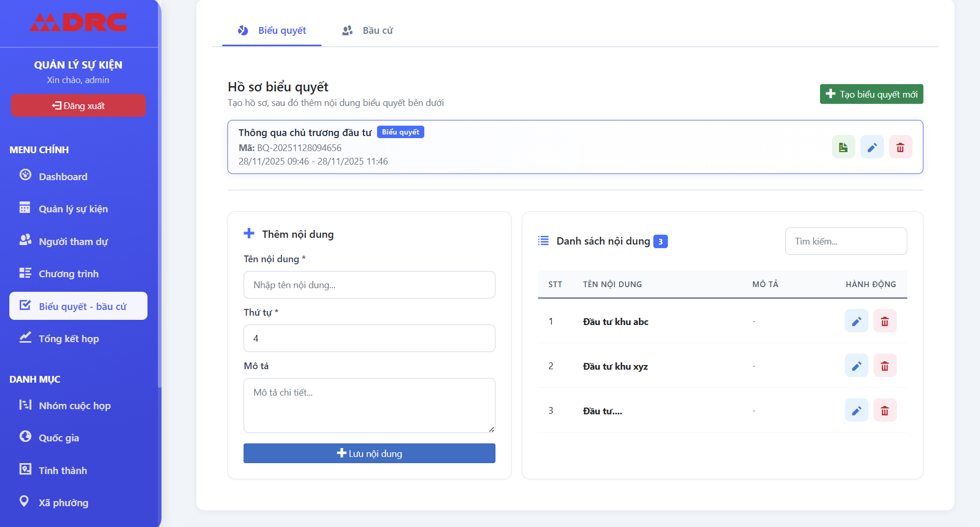Open Người tham dự in sidebar
The width and height of the screenshot is (980, 527).
[x=73, y=241]
